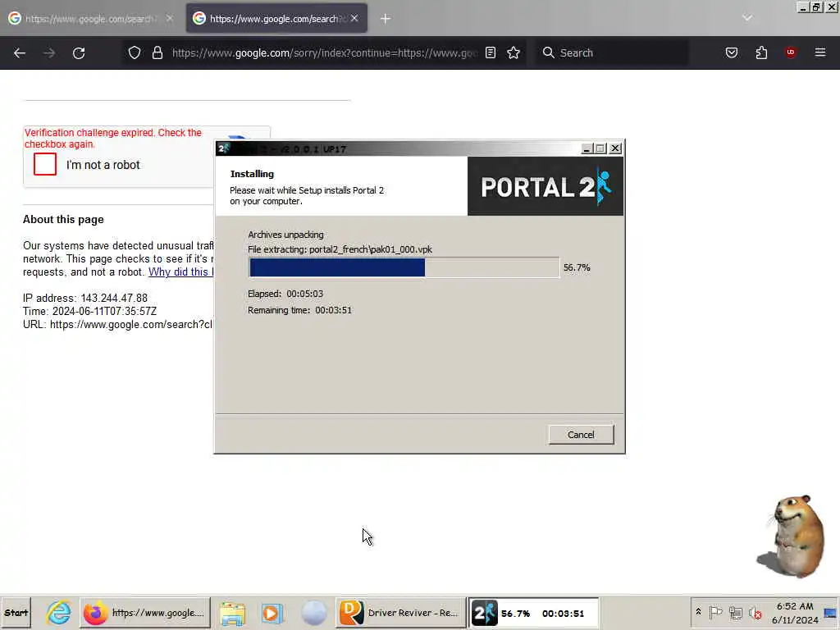Close the active Google search tab
Screen dimensions: 840x630
pos(354,18)
